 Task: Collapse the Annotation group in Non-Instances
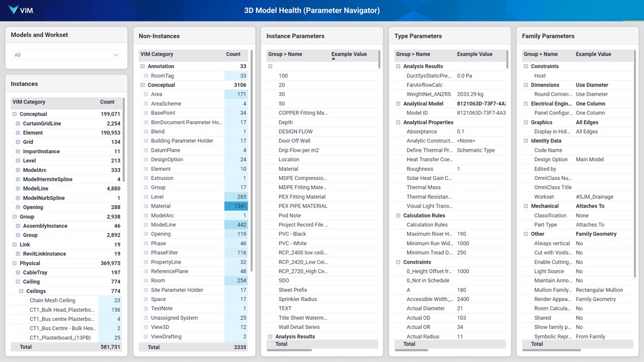coord(143,66)
